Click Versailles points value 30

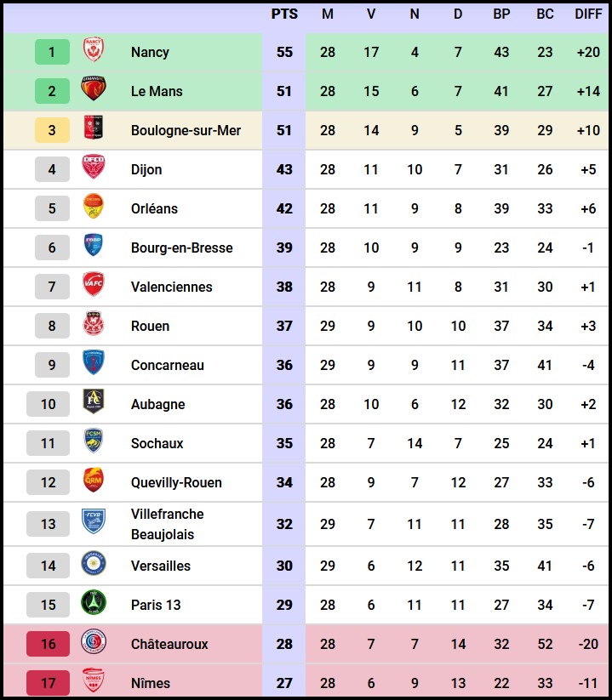point(284,566)
